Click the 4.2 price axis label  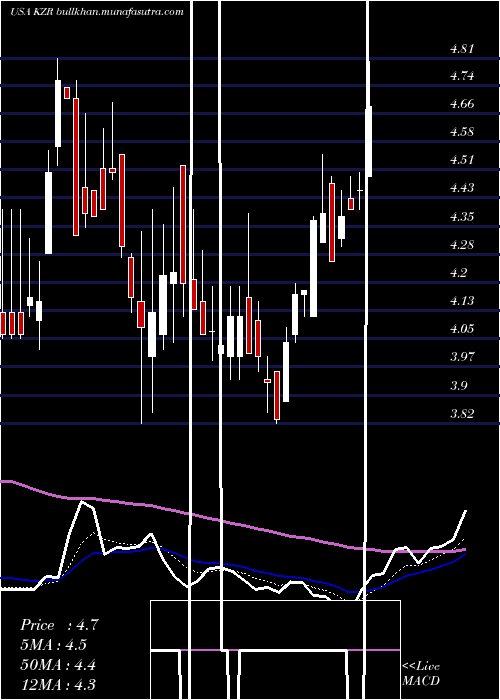pos(458,273)
